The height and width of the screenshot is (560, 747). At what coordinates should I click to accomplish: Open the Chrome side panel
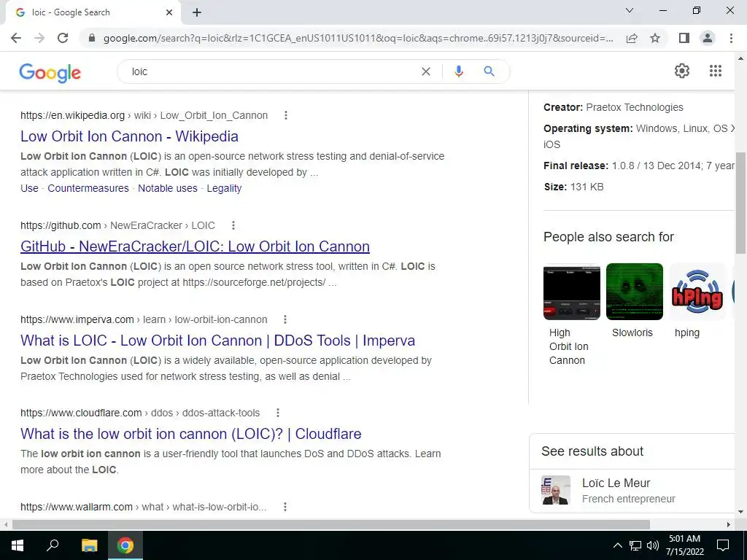tap(684, 38)
